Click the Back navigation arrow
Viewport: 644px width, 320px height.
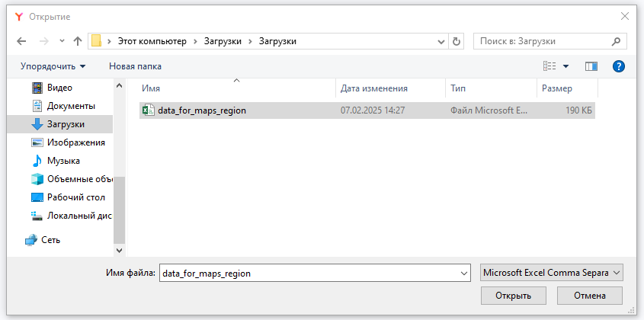[21, 41]
